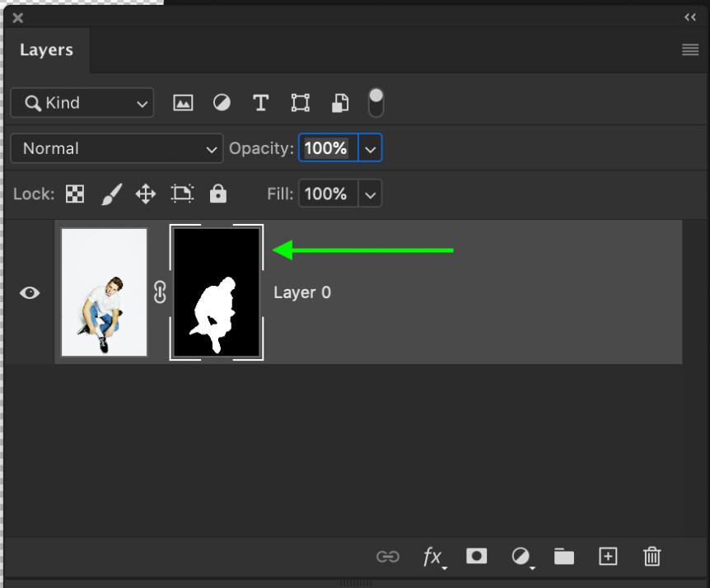Create new fill or adjustment layer

(521, 557)
